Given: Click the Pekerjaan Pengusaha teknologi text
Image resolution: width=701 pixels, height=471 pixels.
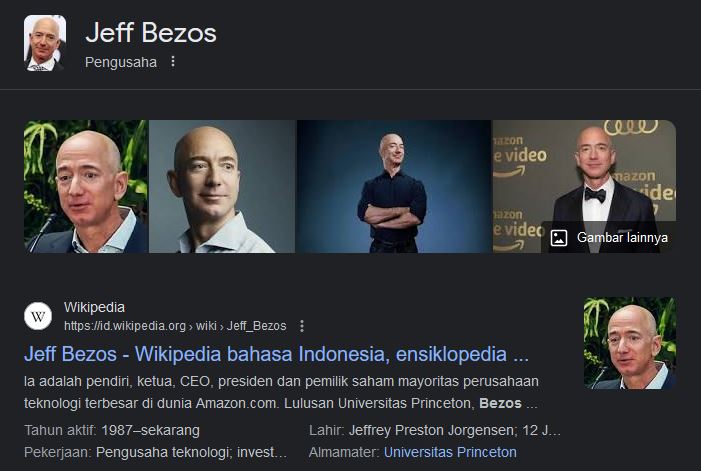Looking at the screenshot, I should [156, 452].
